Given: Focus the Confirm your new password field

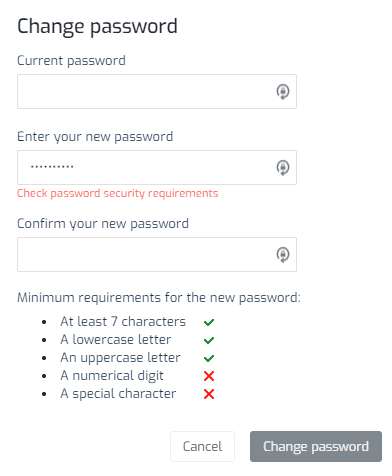Looking at the screenshot, I should (157, 254).
